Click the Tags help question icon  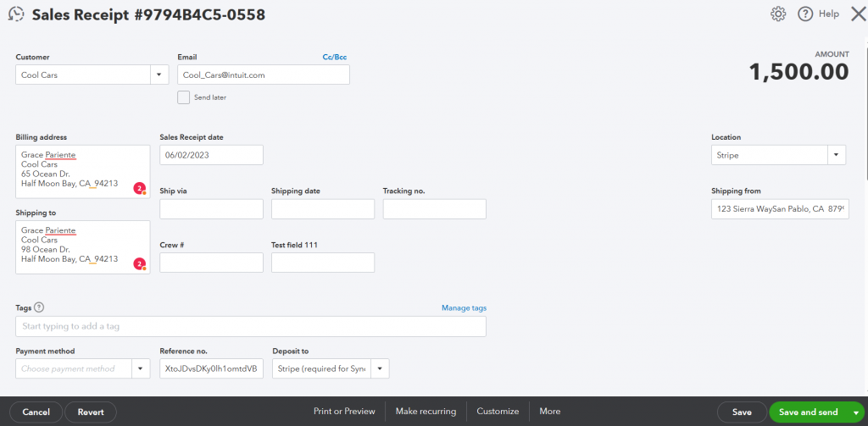click(39, 307)
